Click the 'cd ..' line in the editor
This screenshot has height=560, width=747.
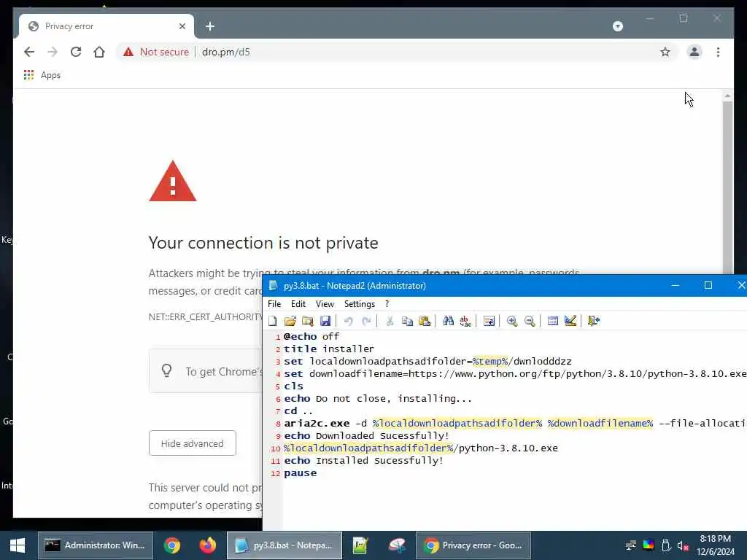click(x=298, y=411)
